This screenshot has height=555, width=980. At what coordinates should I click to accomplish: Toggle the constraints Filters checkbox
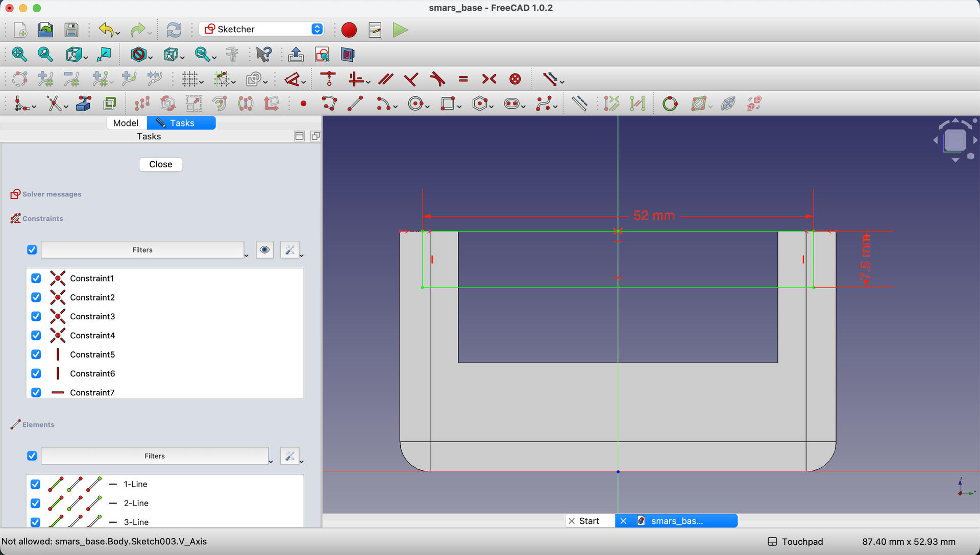click(x=32, y=249)
